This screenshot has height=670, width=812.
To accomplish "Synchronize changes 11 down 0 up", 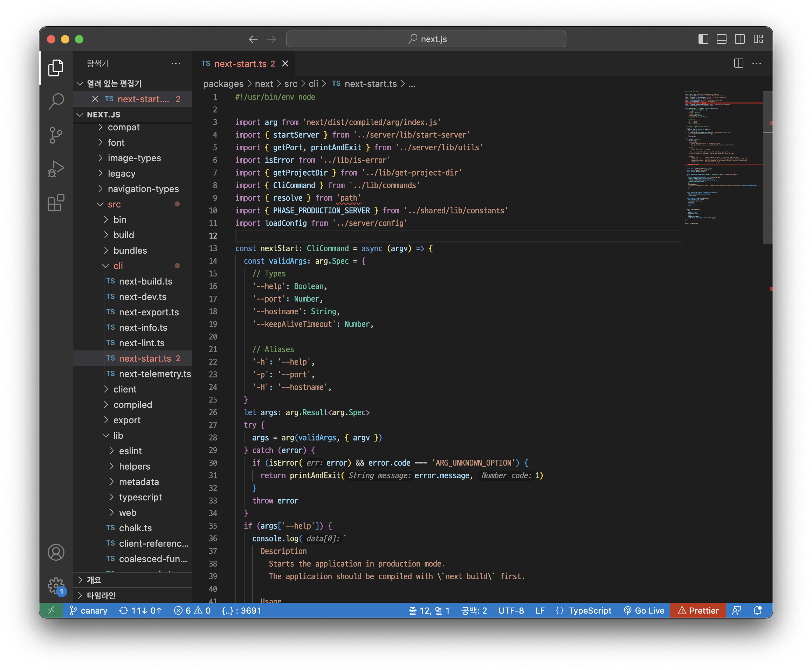I will [140, 610].
